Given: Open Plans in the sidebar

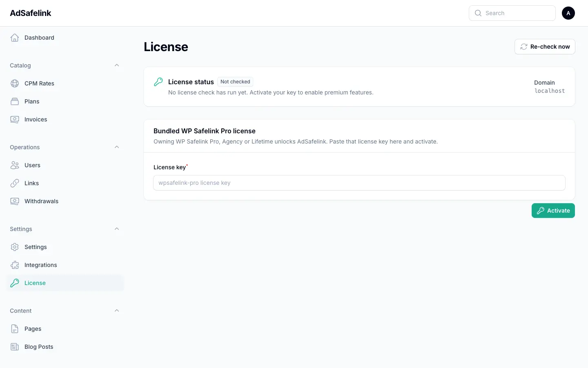Looking at the screenshot, I should [65, 101].
